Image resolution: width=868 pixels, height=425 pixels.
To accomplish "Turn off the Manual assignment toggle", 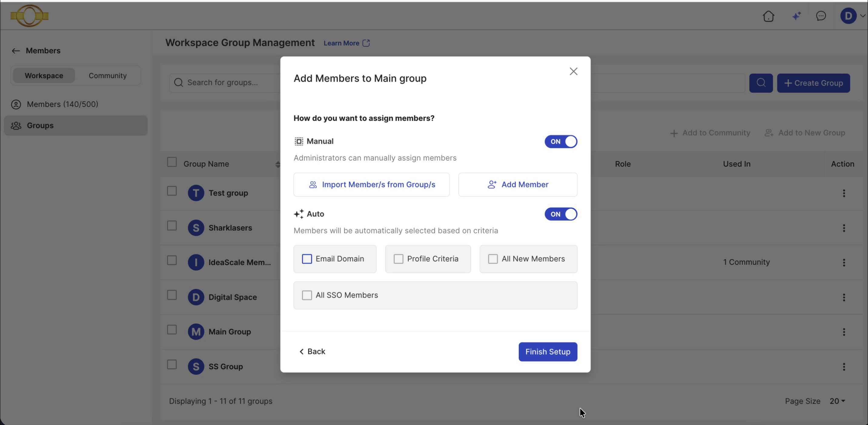I will coord(561,142).
